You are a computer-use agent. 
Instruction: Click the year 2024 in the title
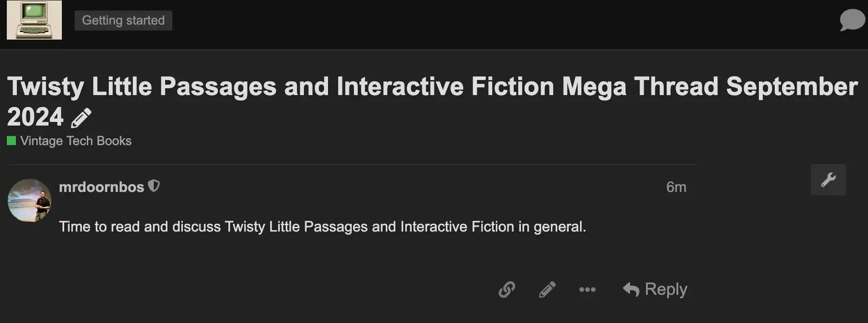(35, 117)
